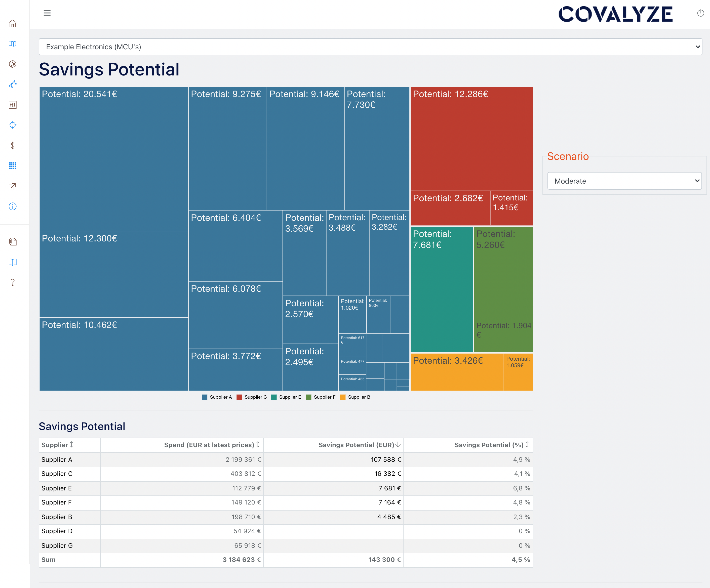Viewport: 710px width, 588px height.
Task: Open the blue grid data icon in sidebar
Action: click(13, 165)
